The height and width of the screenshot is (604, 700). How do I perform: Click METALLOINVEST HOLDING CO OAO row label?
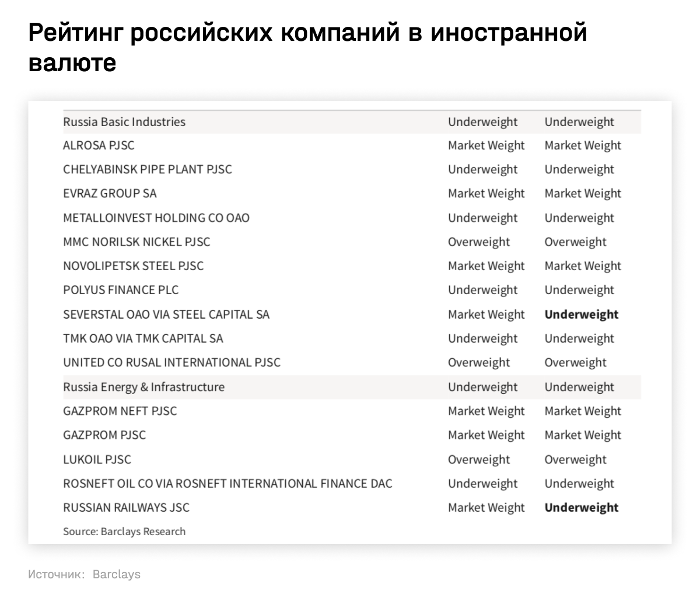coord(156,218)
